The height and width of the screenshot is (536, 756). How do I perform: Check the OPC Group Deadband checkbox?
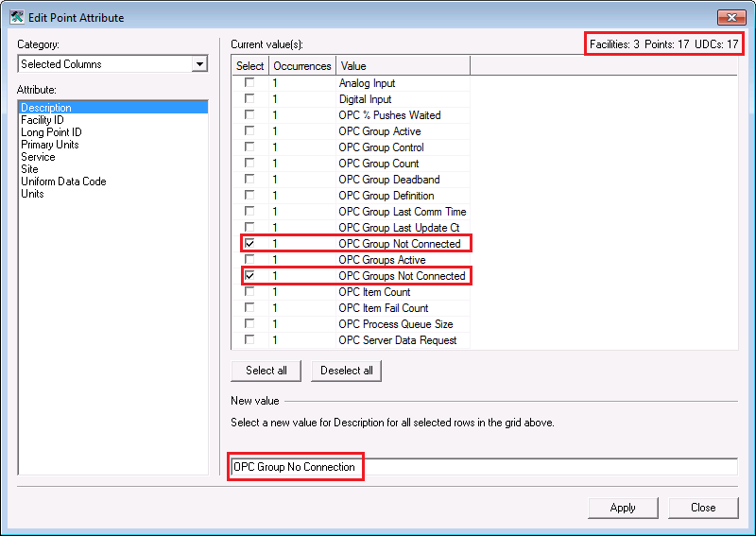coord(249,179)
